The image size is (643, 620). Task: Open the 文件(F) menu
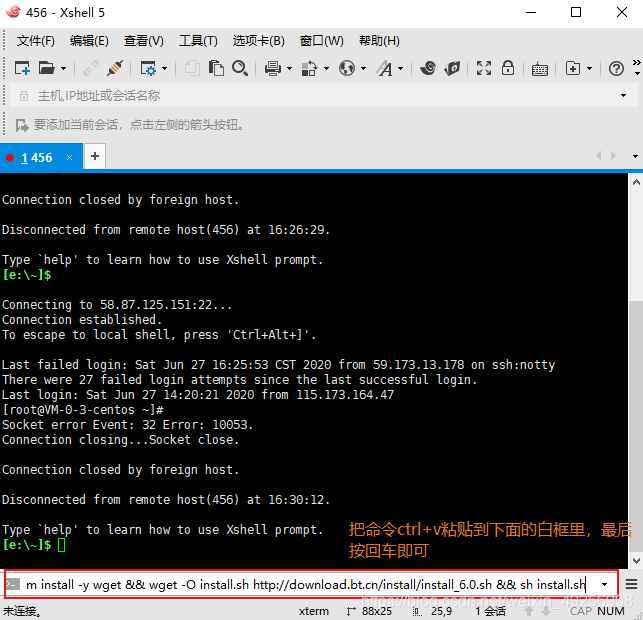[x=36, y=41]
